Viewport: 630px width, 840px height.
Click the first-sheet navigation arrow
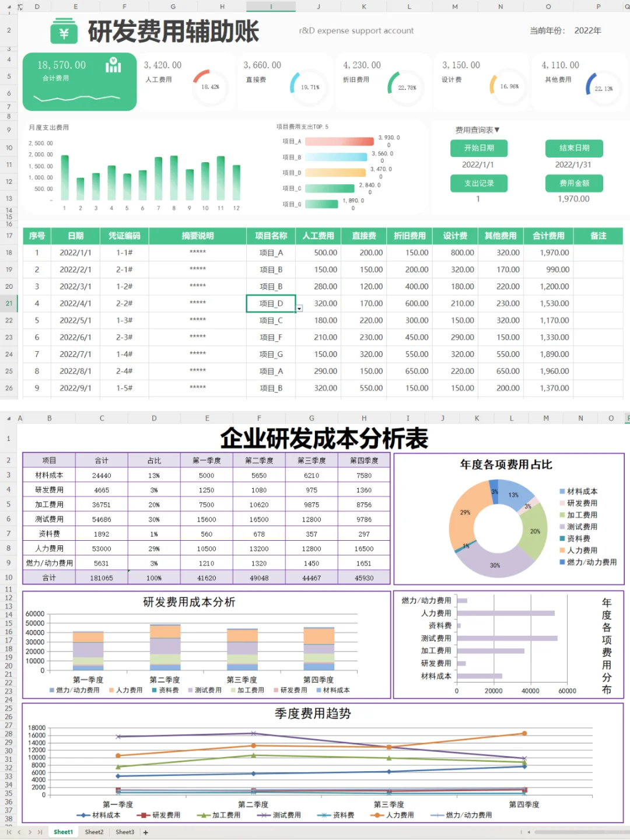[x=8, y=831]
